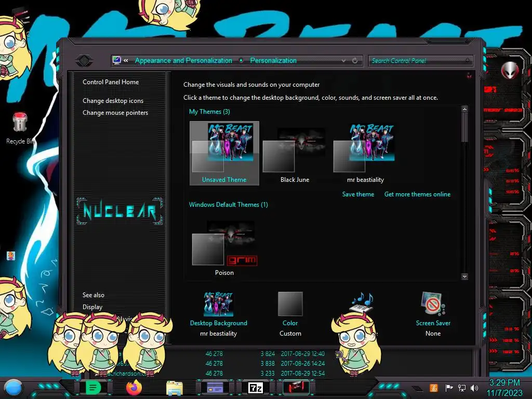Click the Java tray icon
532x399 pixels.
434,388
